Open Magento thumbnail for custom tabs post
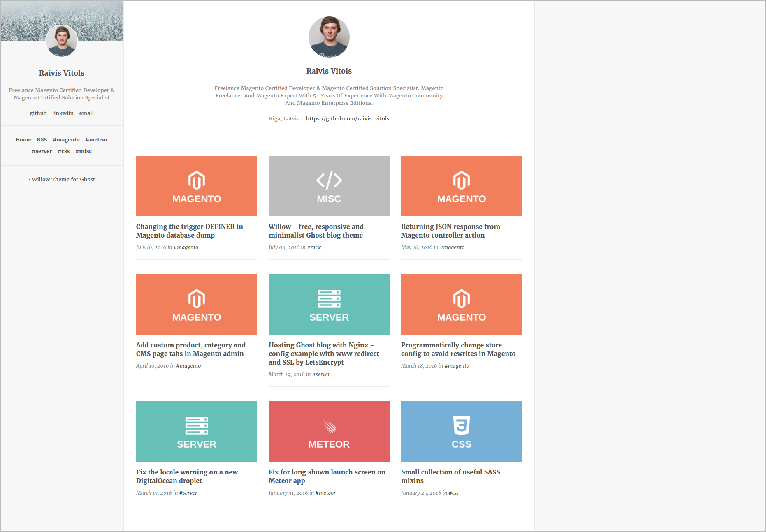 (x=197, y=304)
